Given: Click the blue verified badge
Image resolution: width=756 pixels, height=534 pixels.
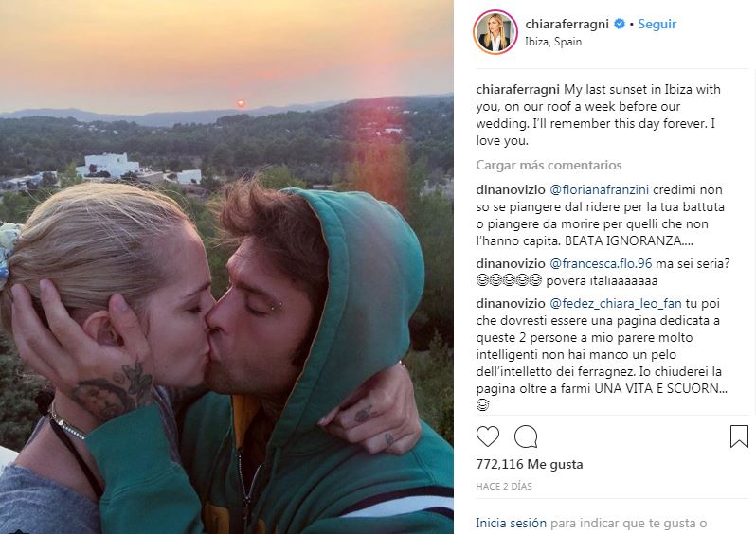Looking at the screenshot, I should point(619,24).
